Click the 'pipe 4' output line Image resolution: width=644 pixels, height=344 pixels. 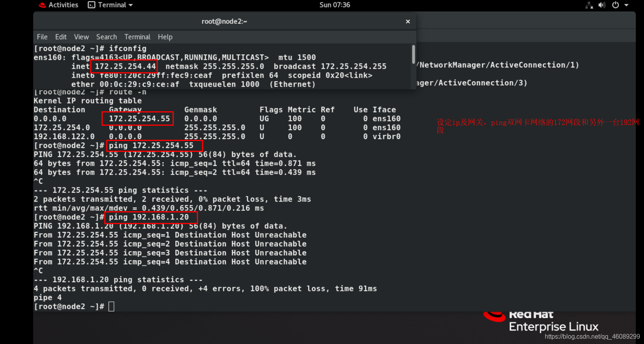point(48,298)
